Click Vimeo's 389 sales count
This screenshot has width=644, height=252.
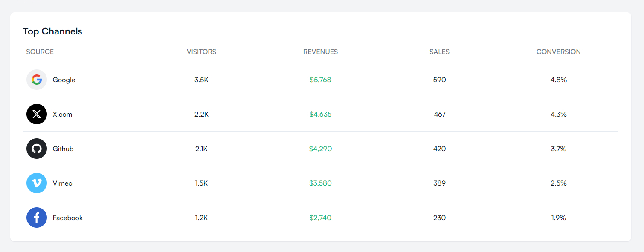tap(439, 183)
